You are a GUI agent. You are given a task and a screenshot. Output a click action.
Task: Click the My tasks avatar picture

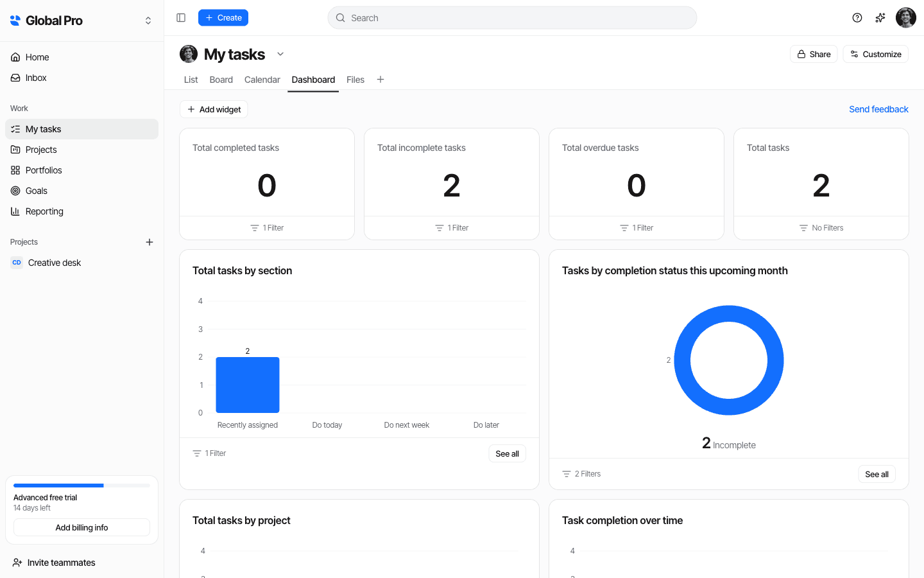(x=189, y=54)
